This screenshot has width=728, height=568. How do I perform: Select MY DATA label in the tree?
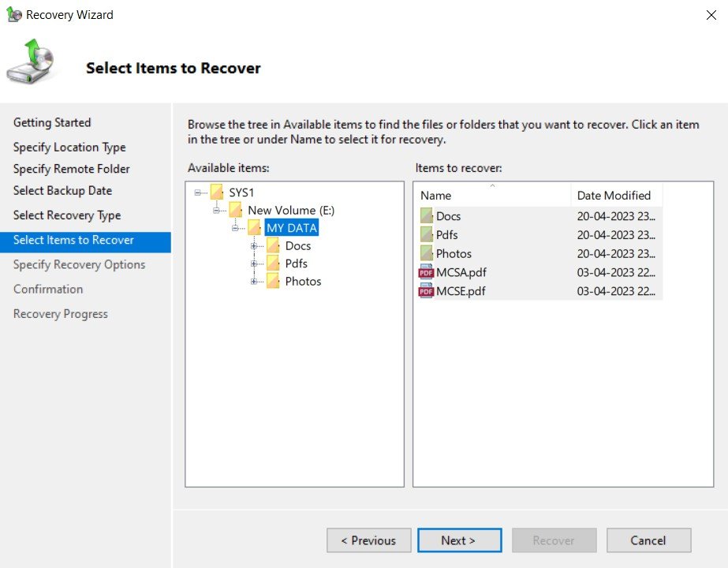(292, 227)
